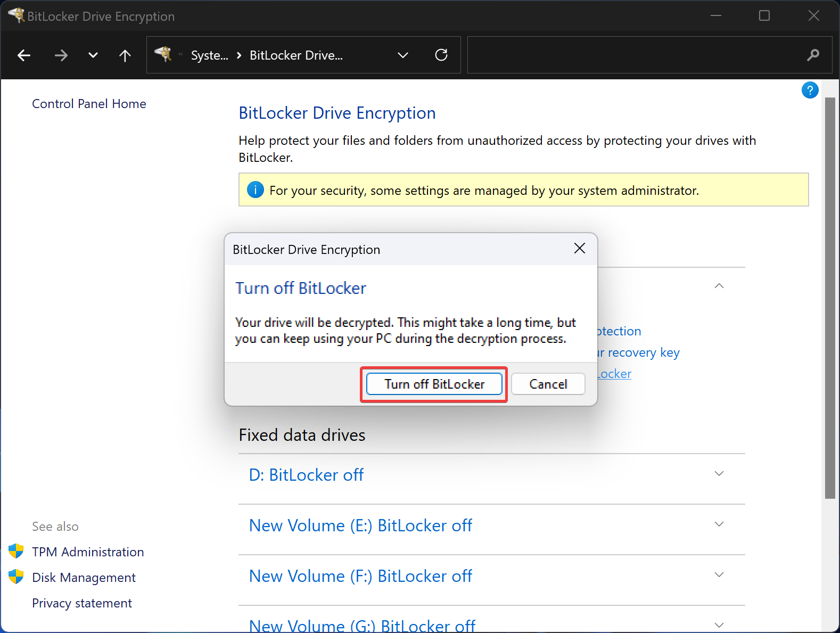The image size is (840, 633).
Task: Refresh the BitLocker Drive Encryption page
Action: pyautogui.click(x=441, y=55)
